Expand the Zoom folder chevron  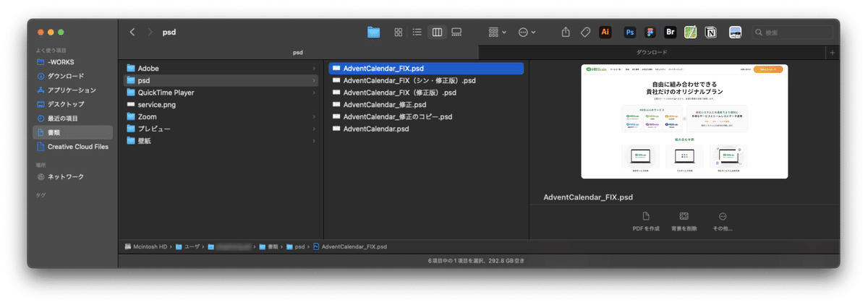314,116
